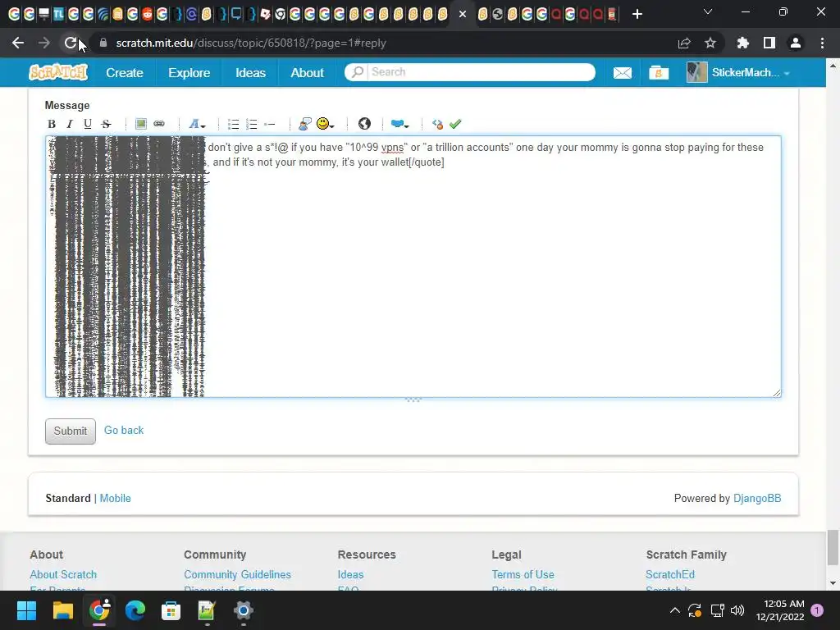This screenshot has height=630, width=840.
Task: Open About Scratch footer link
Action: click(63, 574)
